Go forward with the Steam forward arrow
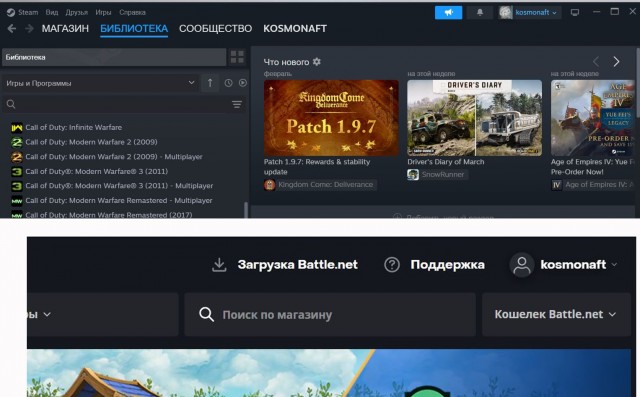The height and width of the screenshot is (397, 640). click(29, 29)
